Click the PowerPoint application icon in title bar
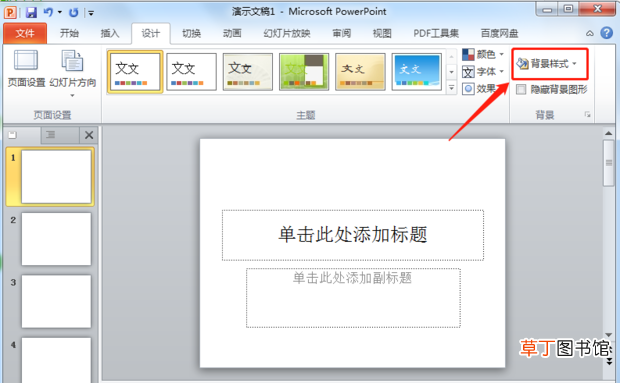 click(x=10, y=12)
